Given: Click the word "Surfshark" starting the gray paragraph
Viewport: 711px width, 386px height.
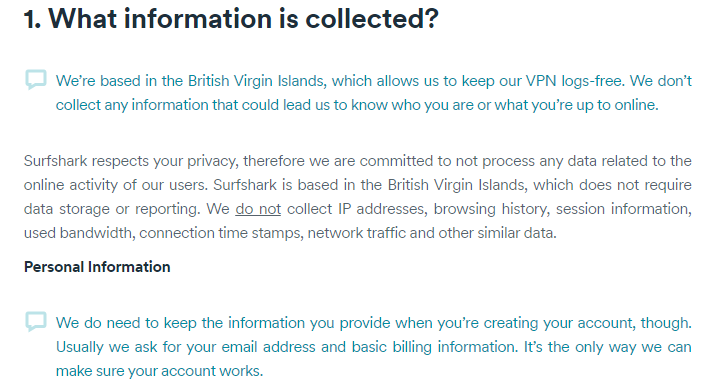Looking at the screenshot, I should [55, 161].
